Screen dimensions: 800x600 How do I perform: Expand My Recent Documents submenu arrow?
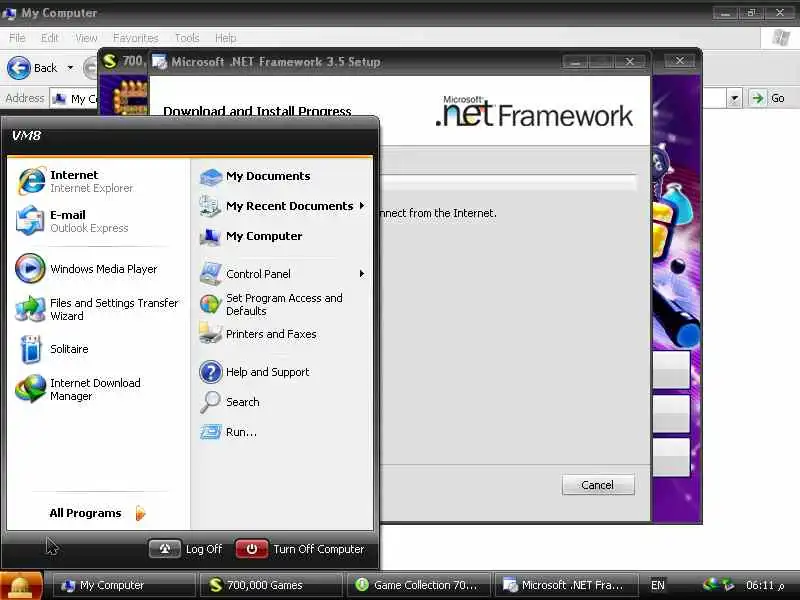pyautogui.click(x=362, y=206)
